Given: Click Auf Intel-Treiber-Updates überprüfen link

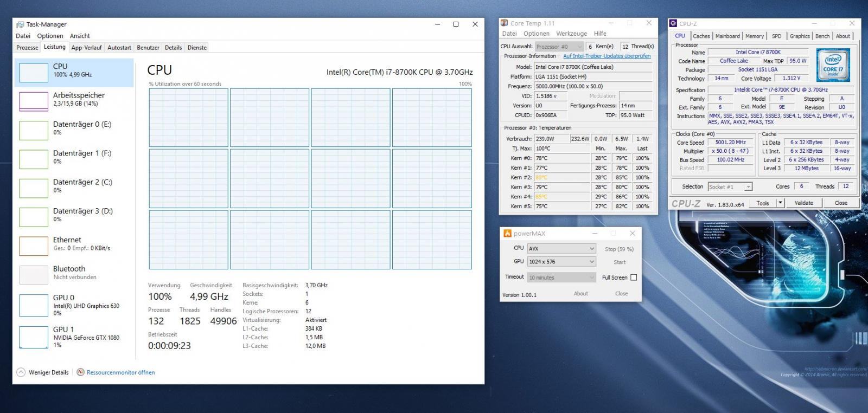Looking at the screenshot, I should (x=607, y=56).
